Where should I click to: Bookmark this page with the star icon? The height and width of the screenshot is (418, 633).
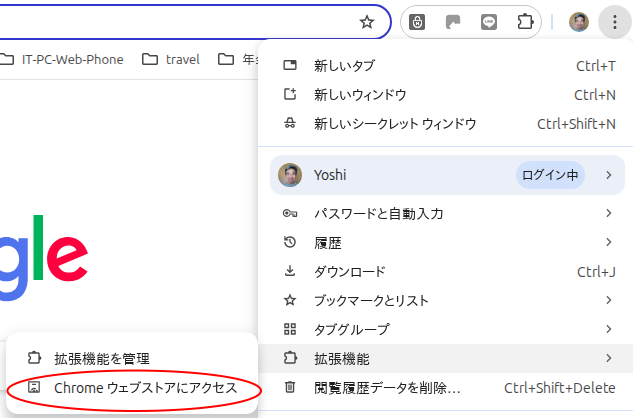[x=367, y=22]
